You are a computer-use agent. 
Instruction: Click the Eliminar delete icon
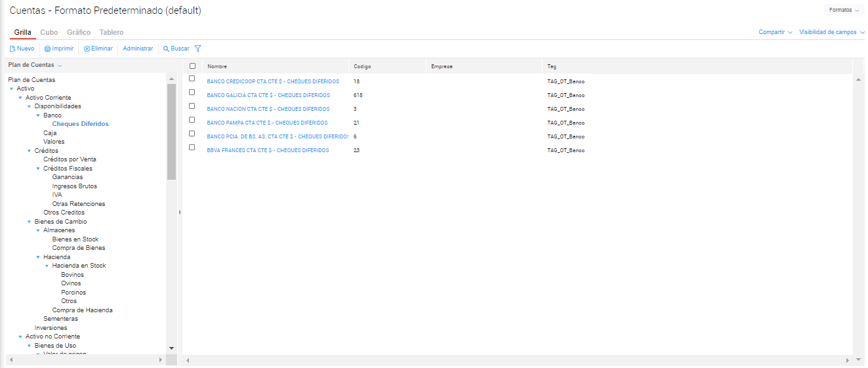87,49
